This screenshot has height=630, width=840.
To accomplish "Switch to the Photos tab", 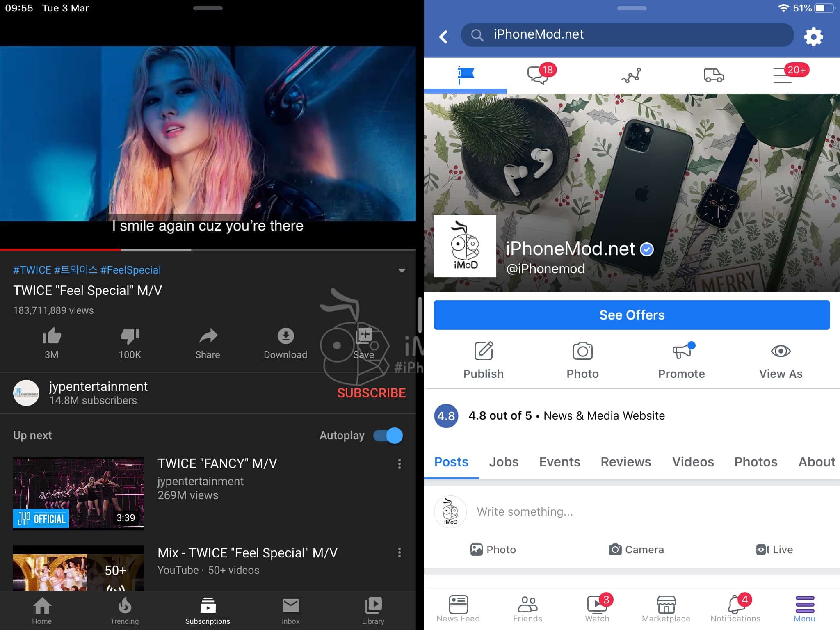I will [756, 462].
